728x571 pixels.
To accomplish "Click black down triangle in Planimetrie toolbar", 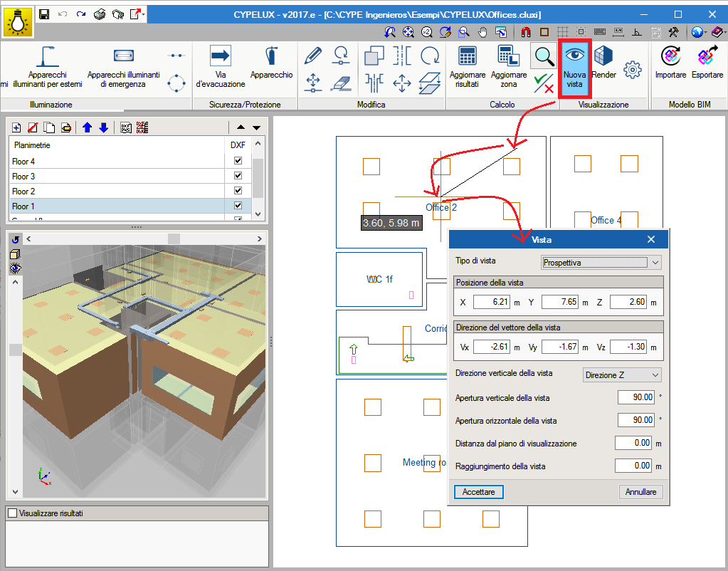I will tap(257, 127).
